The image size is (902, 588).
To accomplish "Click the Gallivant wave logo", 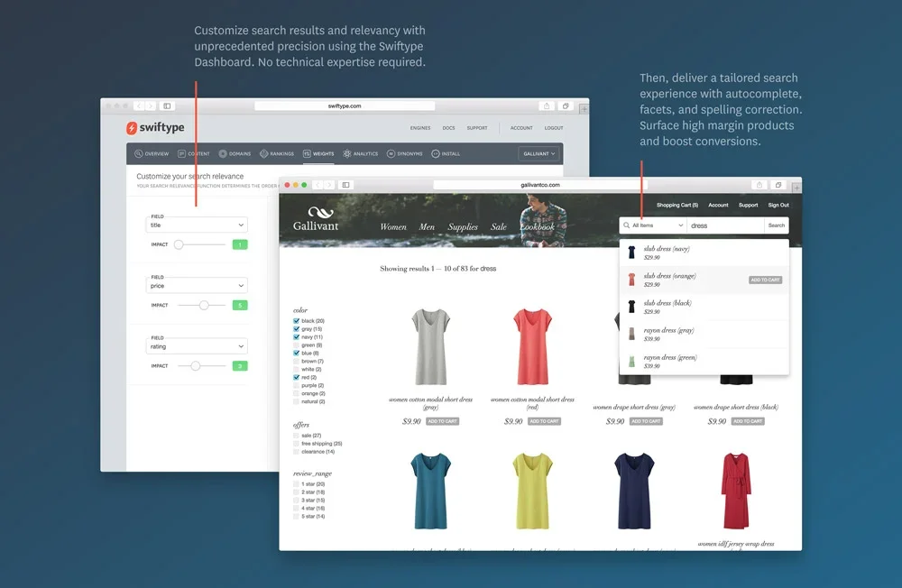I will [x=320, y=212].
